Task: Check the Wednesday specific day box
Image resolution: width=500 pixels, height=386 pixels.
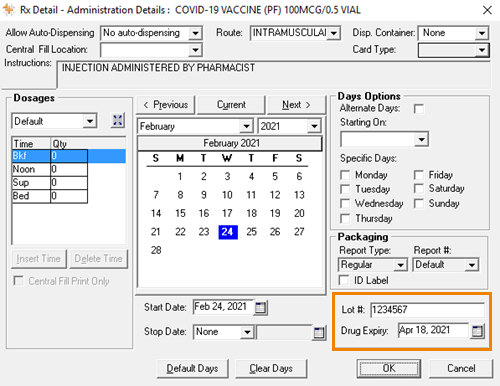Action: 345,203
